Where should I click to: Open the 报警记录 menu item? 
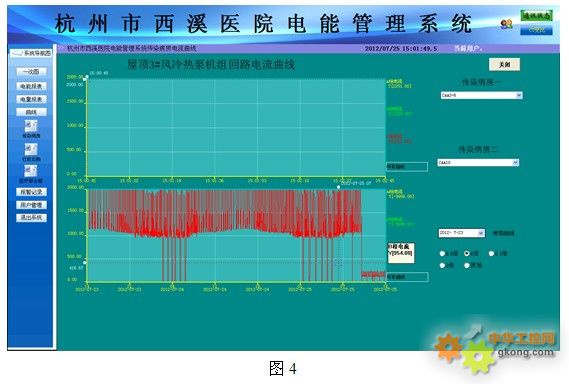click(31, 192)
